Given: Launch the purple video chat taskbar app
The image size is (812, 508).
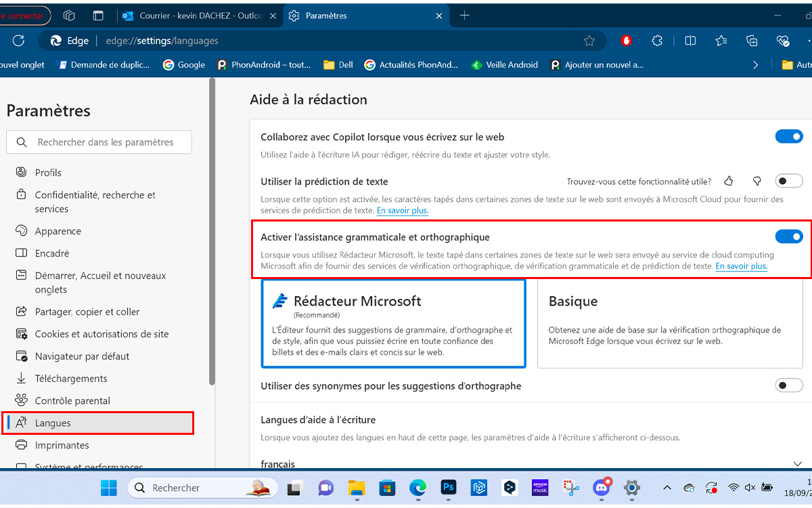Looking at the screenshot, I should point(325,488).
